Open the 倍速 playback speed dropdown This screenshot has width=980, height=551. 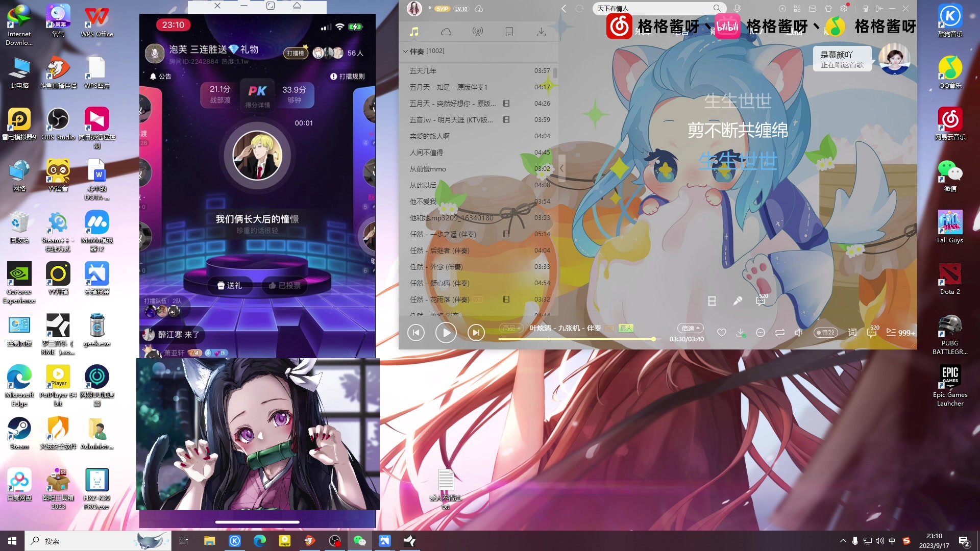coord(690,328)
